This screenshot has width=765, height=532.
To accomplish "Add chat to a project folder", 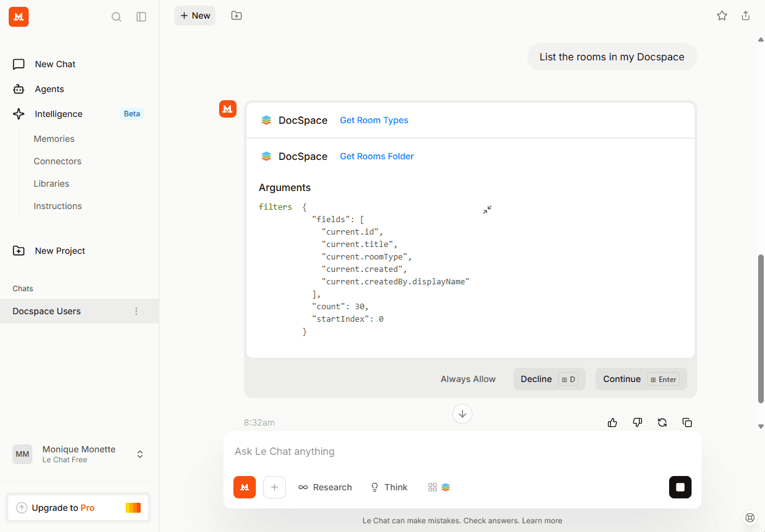I will point(237,16).
